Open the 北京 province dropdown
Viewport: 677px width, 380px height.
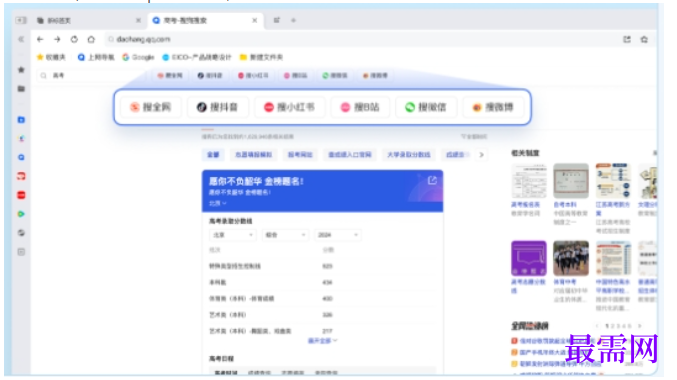click(x=232, y=235)
